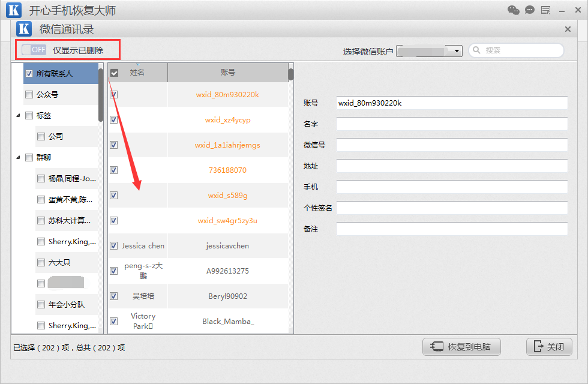
Task: Select the peng-s-z大鹏 name cell
Action: tap(143, 271)
